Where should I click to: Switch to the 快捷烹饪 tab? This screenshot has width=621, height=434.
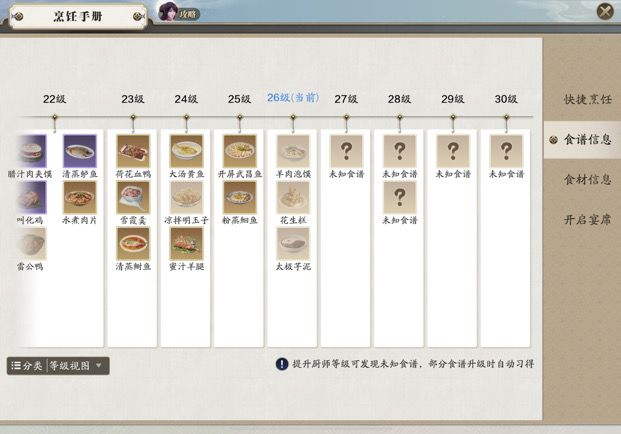(x=588, y=99)
